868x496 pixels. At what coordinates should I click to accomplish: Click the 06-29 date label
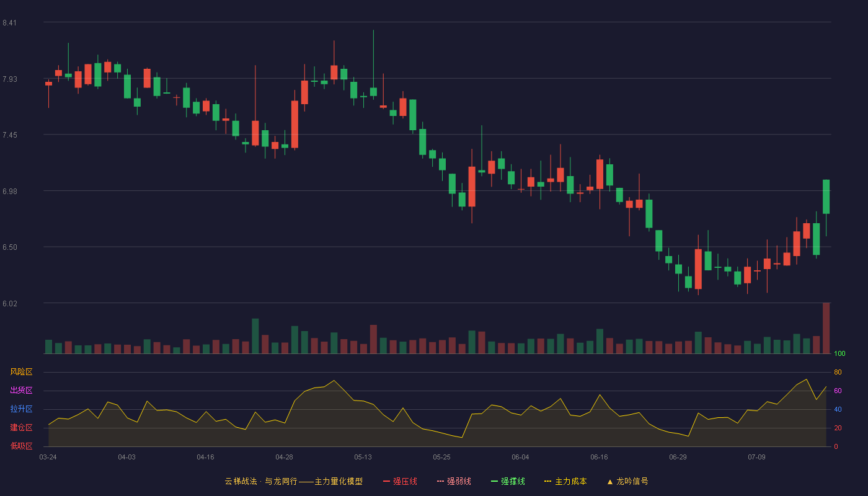coord(678,457)
